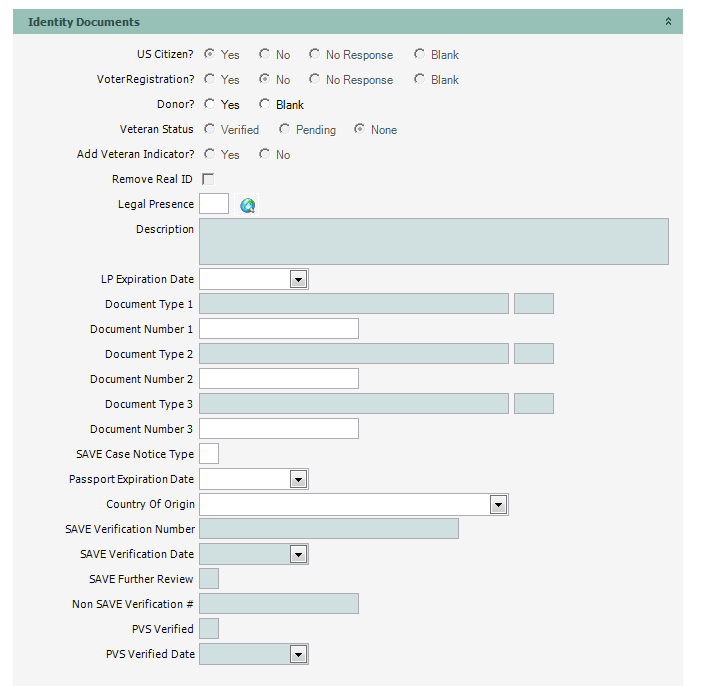
Task: Click the Legal Presence code field
Action: pos(214,205)
